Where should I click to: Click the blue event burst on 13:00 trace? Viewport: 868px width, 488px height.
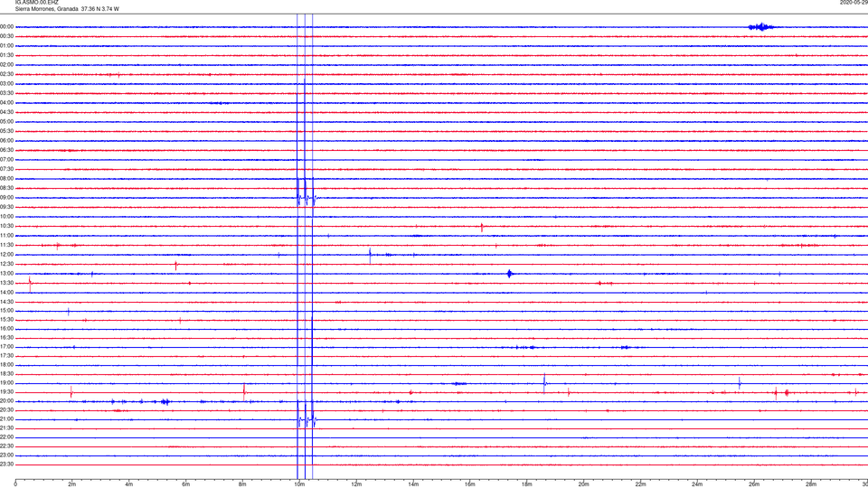point(510,273)
